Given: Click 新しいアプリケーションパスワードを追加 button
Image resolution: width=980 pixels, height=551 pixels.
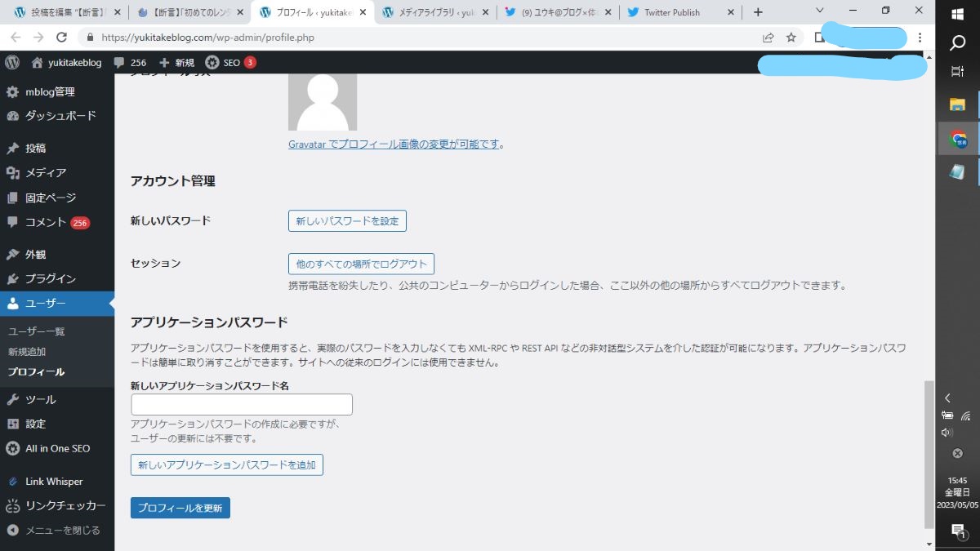Looking at the screenshot, I should tap(227, 464).
